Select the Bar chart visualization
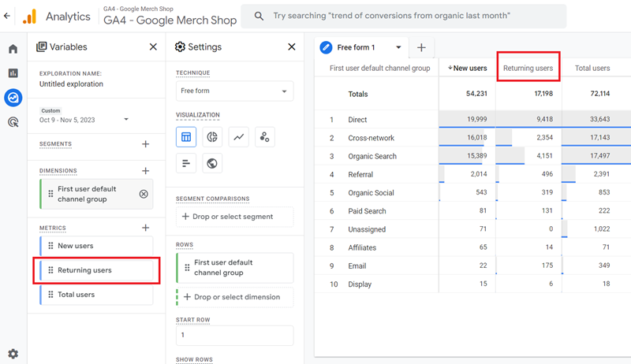The height and width of the screenshot is (364, 631). tap(186, 163)
